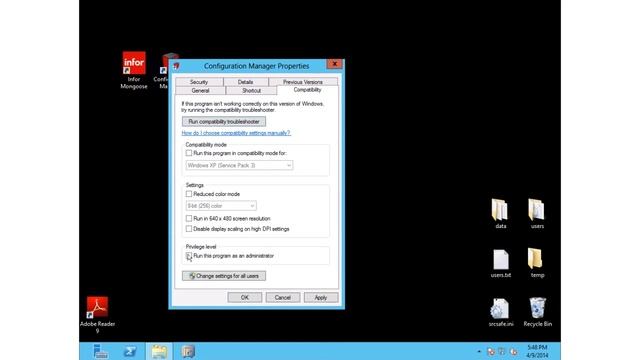
Task: Switch to the Security tab
Action: (x=199, y=82)
